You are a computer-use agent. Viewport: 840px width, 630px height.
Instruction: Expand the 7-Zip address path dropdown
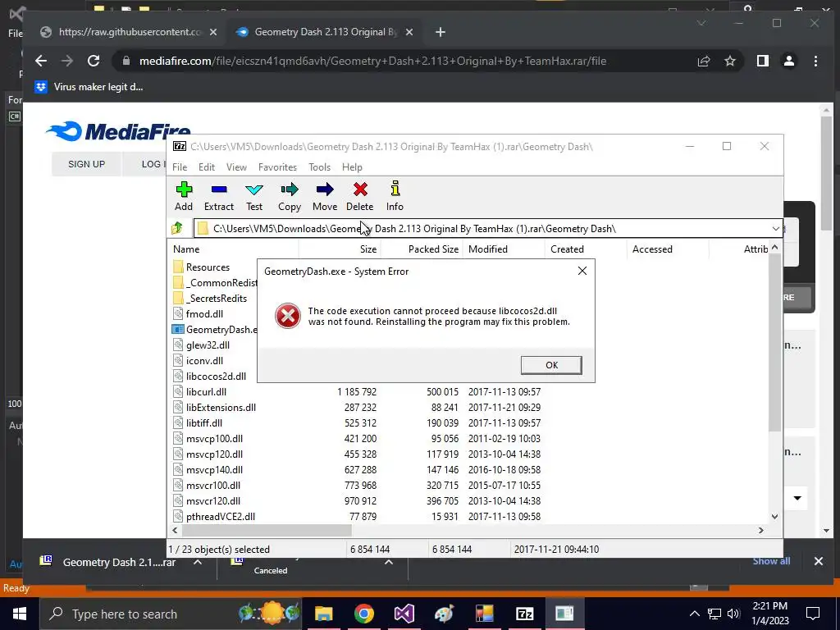pyautogui.click(x=775, y=229)
